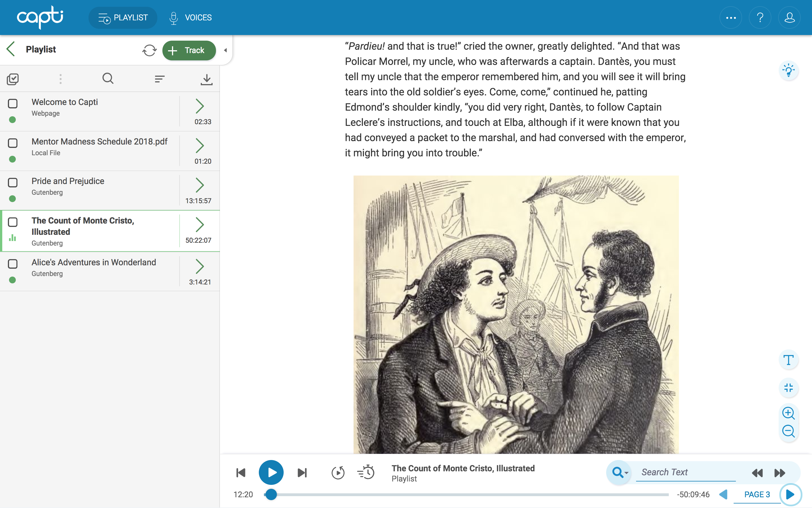Expand Welcome to Capti track details
812x508 pixels.
[x=200, y=106]
